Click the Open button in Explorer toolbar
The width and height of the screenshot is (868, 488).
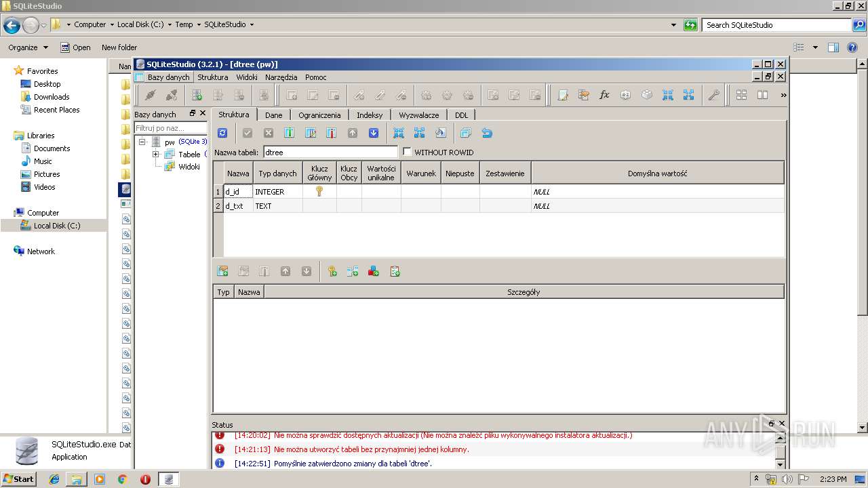point(75,47)
